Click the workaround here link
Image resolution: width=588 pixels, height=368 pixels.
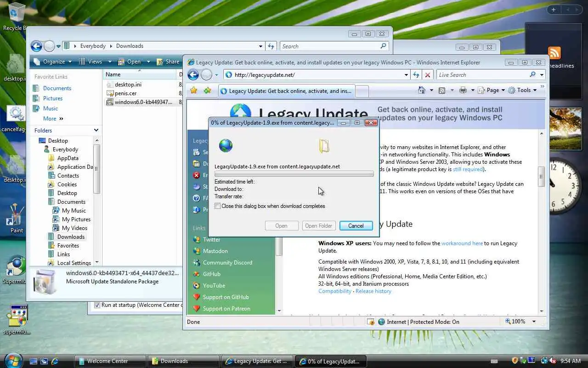[x=462, y=243]
